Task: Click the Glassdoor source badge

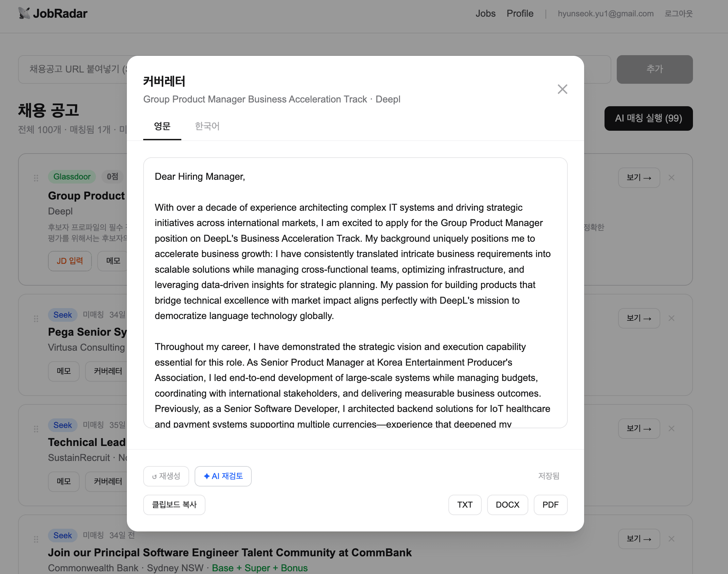Action: point(72,177)
